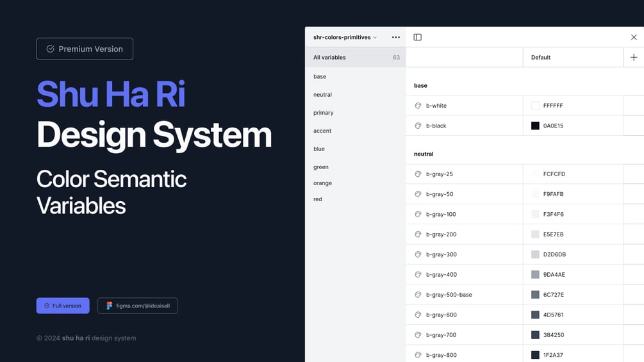This screenshot has height=362, width=644.
Task: Select the b-gray-200 variable name
Action: point(442,234)
